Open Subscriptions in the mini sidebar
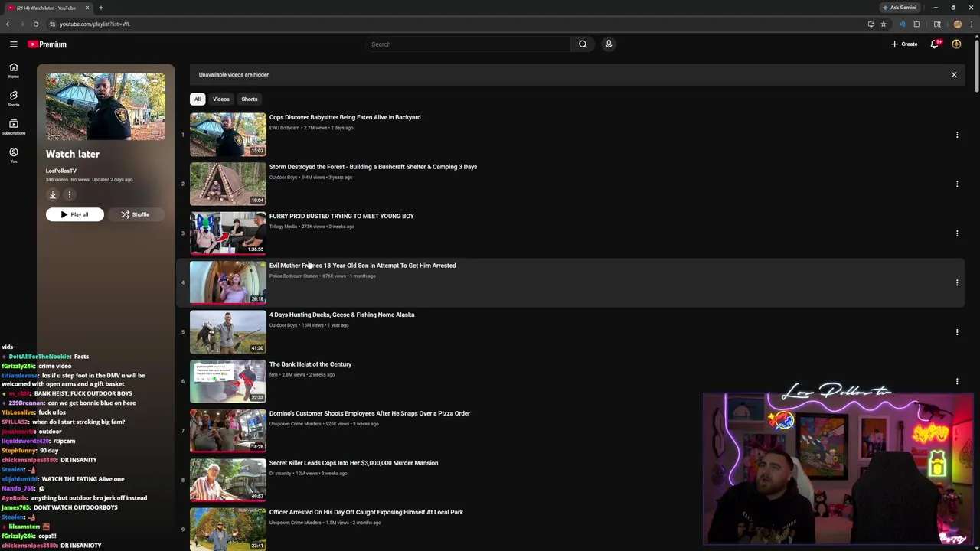Viewport: 980px width, 551px height. click(x=13, y=127)
